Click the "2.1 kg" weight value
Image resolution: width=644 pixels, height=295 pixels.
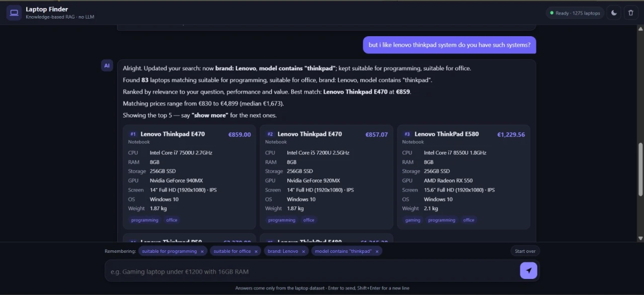(431, 209)
